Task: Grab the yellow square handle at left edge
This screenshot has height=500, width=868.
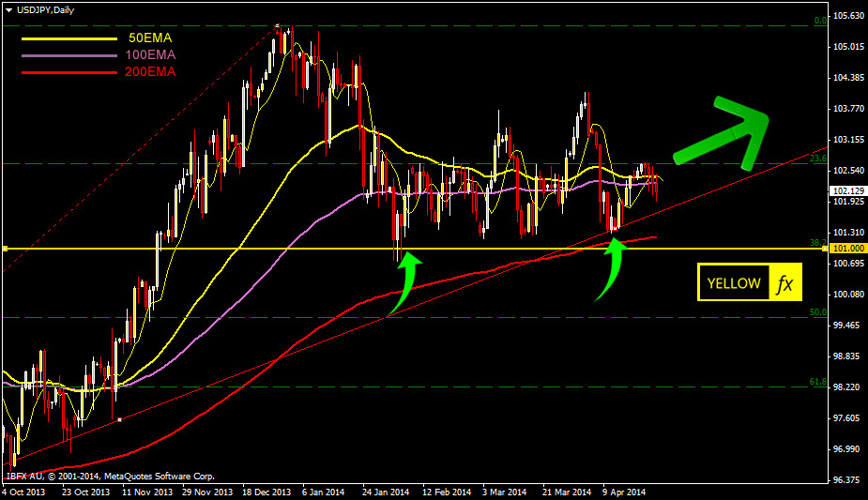Action: 5,249
